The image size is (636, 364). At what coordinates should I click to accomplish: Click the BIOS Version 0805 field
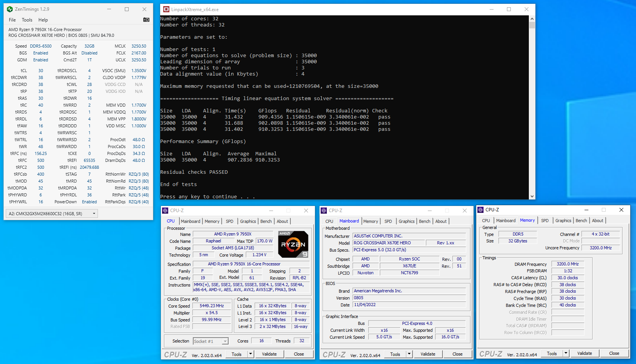409,298
